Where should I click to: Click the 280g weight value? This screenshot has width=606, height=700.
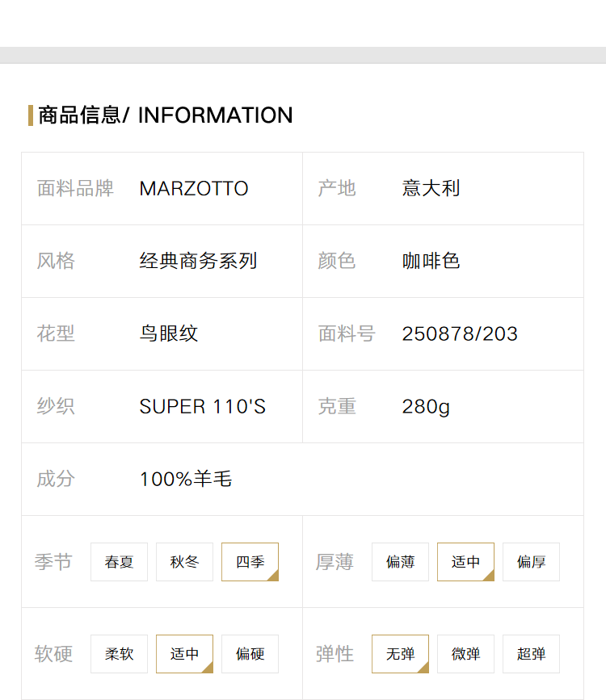click(426, 407)
